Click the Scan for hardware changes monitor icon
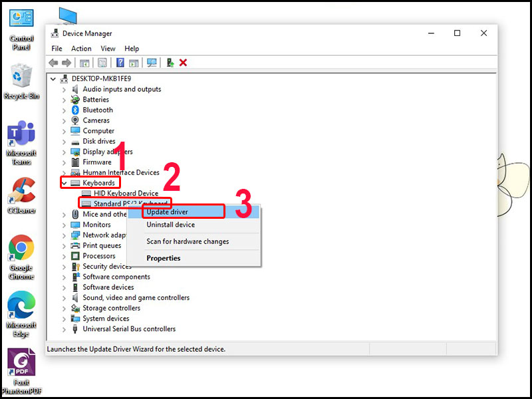The height and width of the screenshot is (399, 532). [x=152, y=63]
